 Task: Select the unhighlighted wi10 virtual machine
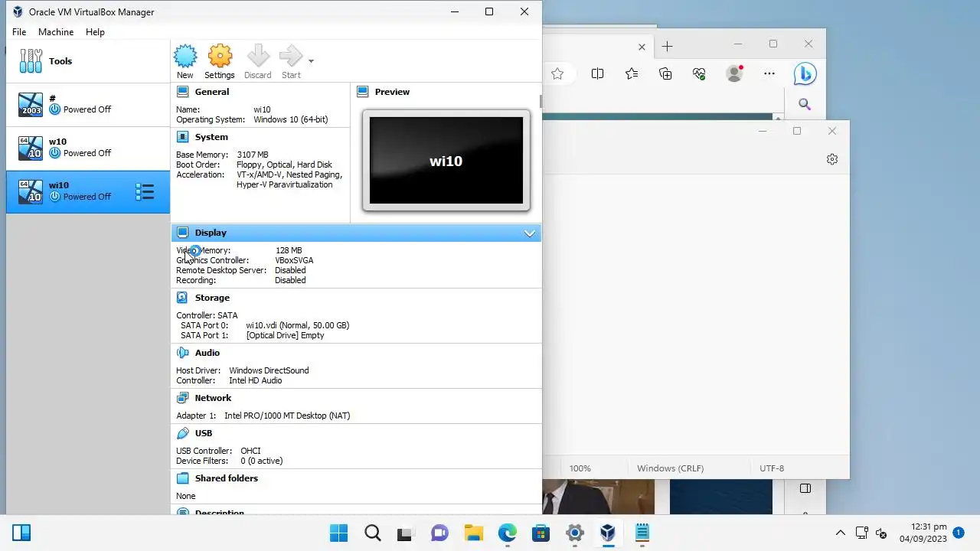pos(88,148)
